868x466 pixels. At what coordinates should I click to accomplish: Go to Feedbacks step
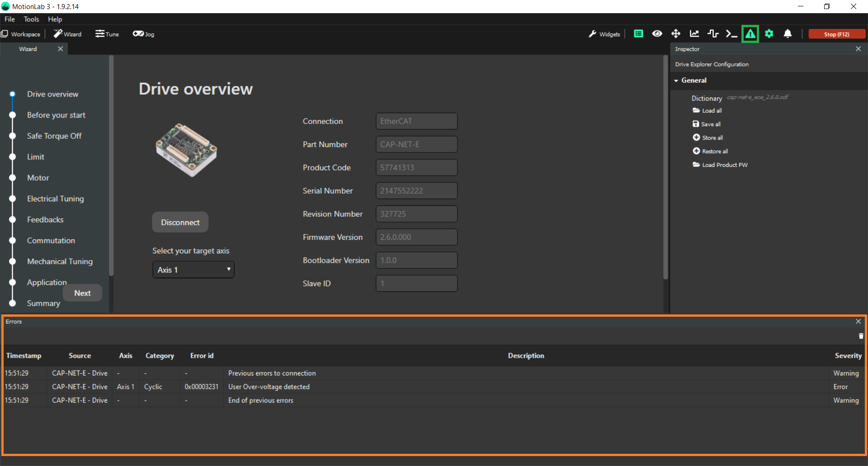(x=45, y=219)
